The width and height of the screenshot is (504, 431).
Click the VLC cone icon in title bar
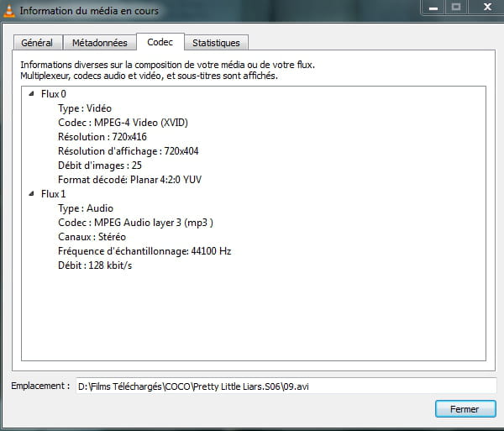click(9, 10)
